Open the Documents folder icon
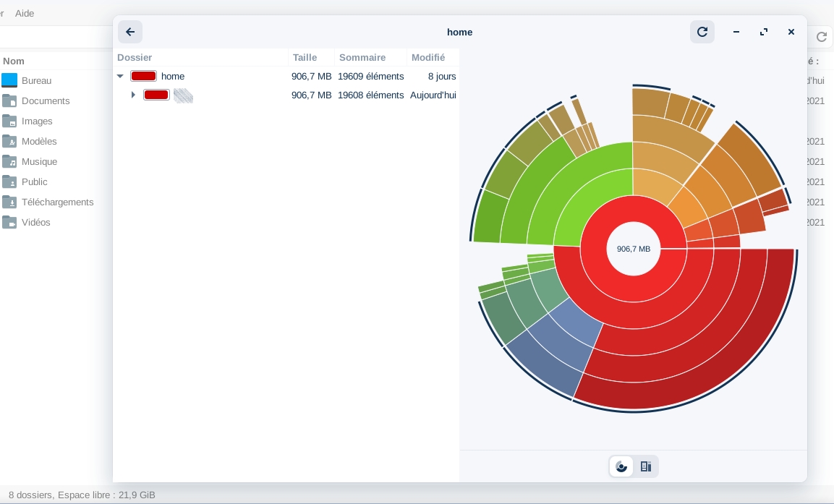The width and height of the screenshot is (834, 504). (9, 101)
